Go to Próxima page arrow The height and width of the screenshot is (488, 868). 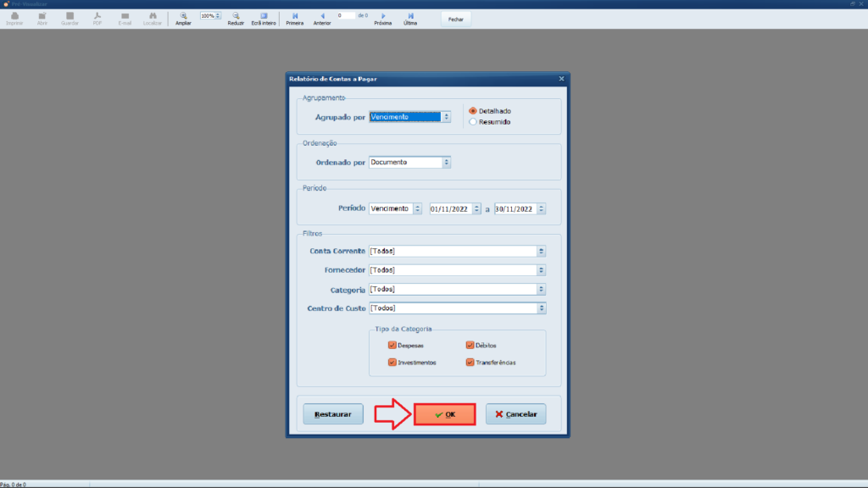point(382,19)
